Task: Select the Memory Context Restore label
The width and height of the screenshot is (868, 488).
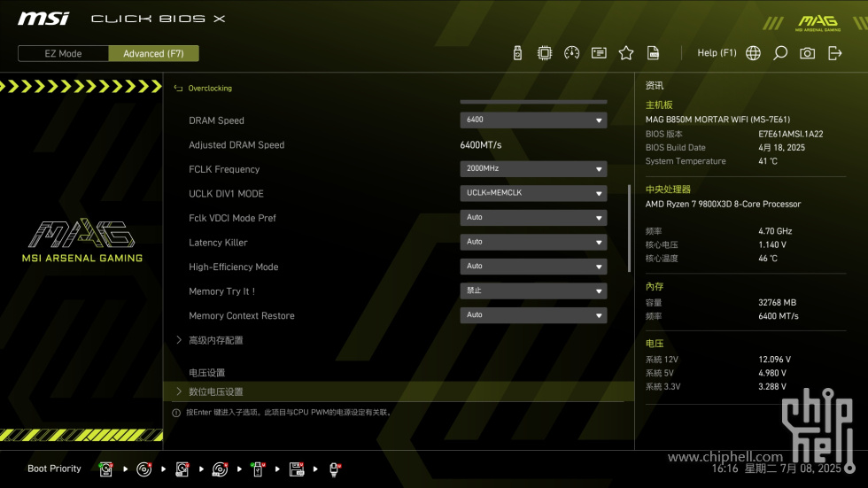Action: pos(242,315)
